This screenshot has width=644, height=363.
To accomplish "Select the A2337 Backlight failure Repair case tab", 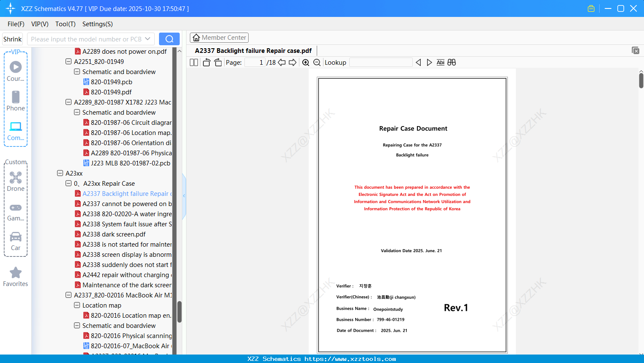I will coord(253,51).
